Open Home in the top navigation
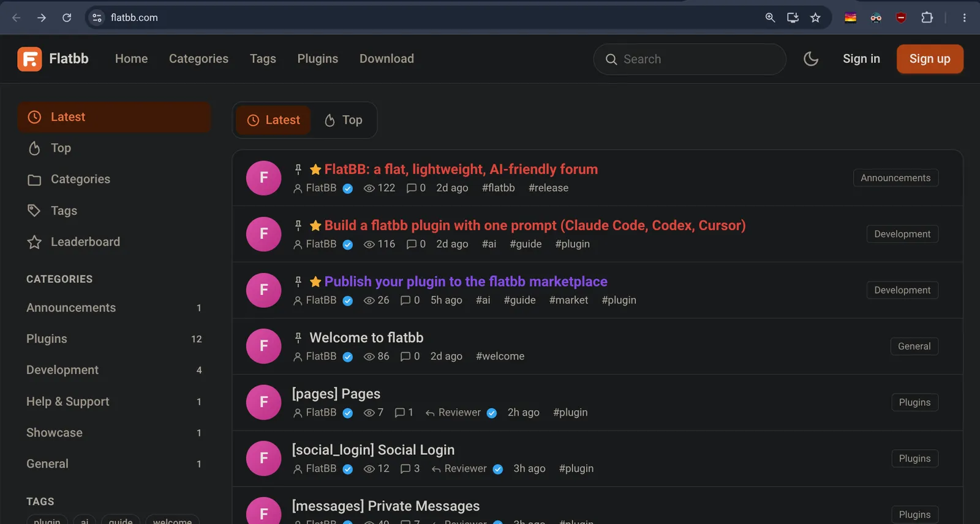The height and width of the screenshot is (524, 980). [132, 59]
